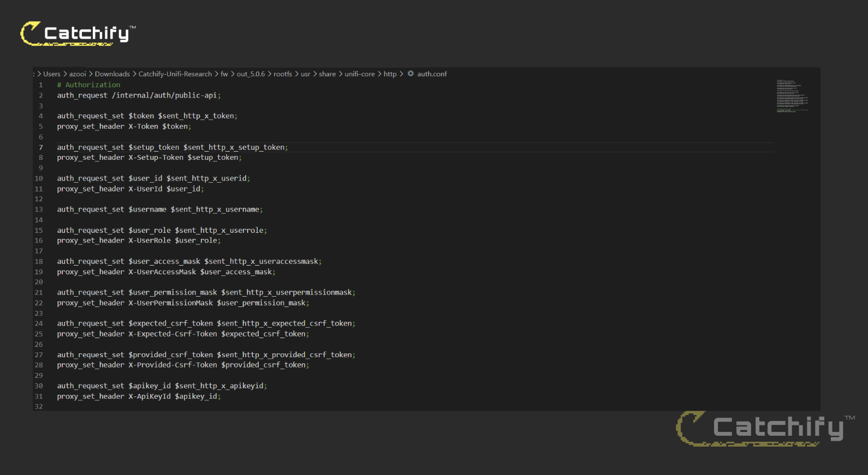Open the Catchify-Unifi-Research breadcrumb segment
868x475 pixels.
pos(175,74)
